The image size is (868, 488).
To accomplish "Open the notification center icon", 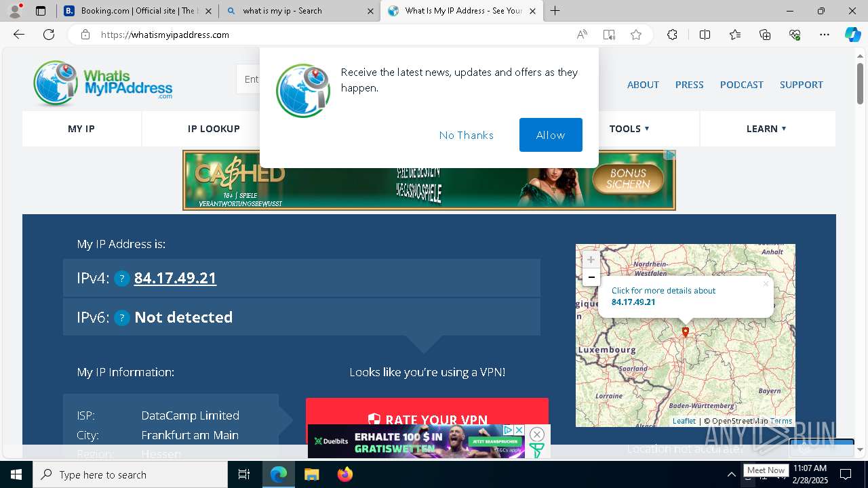I will click(846, 474).
